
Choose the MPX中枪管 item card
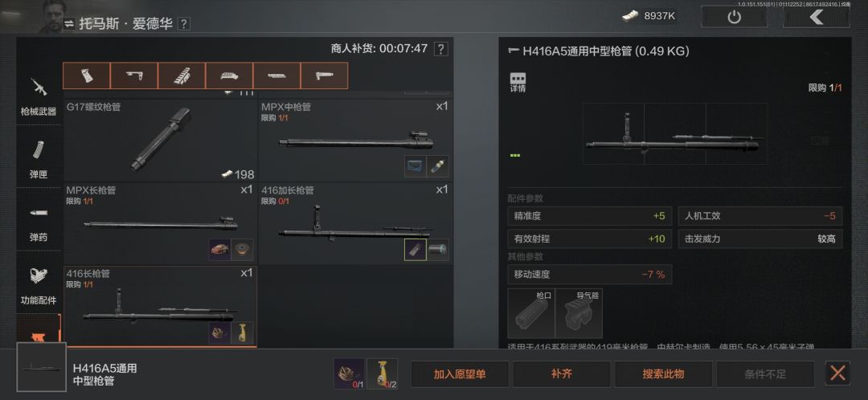pyautogui.click(x=355, y=140)
